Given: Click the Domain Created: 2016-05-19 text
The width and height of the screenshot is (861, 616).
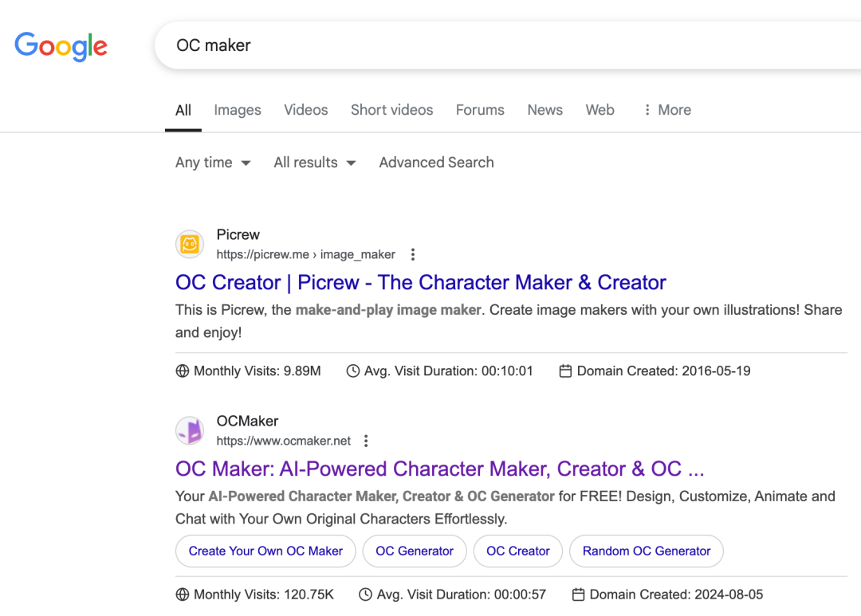Looking at the screenshot, I should (x=663, y=371).
